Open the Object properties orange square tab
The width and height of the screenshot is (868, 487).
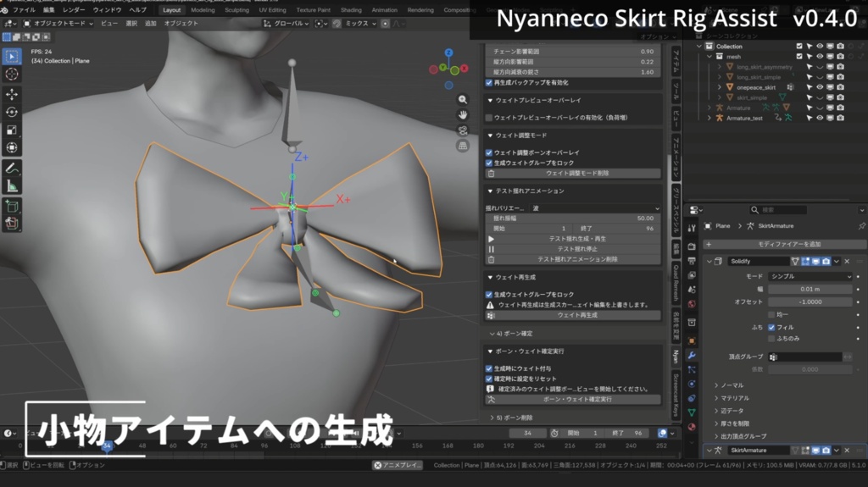point(692,340)
